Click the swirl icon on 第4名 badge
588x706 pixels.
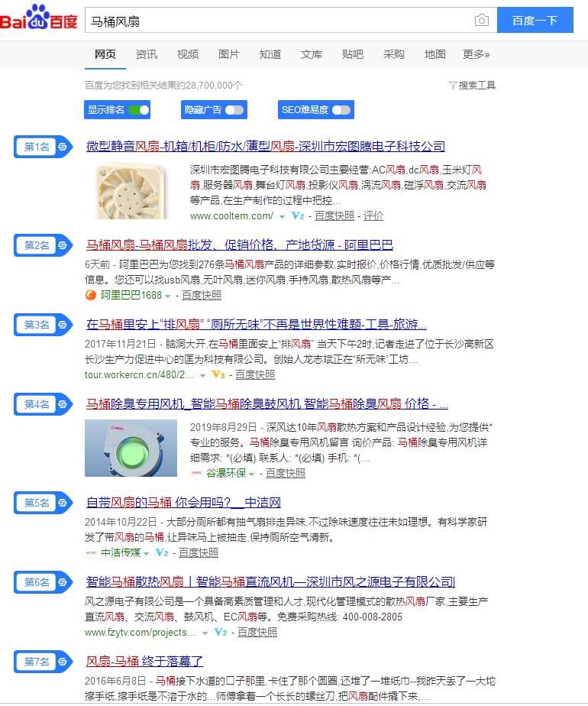63,404
